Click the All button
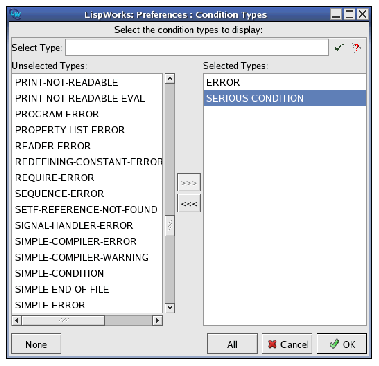This screenshot has height=366, width=379. click(232, 344)
